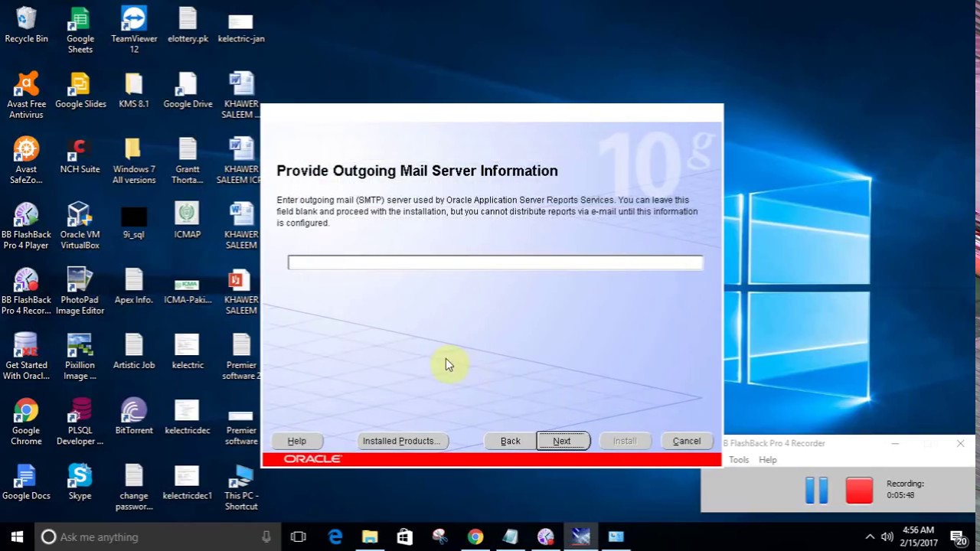Viewport: 980px width, 551px height.
Task: Open Installed Products... in the installer
Action: click(402, 441)
